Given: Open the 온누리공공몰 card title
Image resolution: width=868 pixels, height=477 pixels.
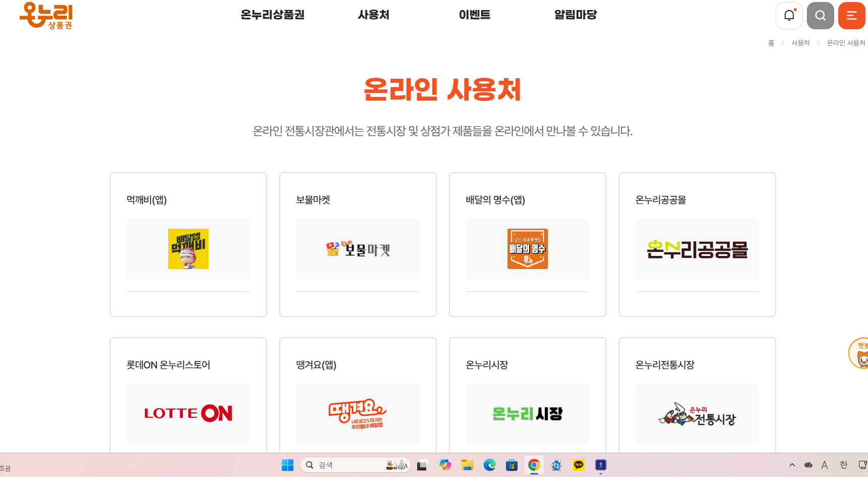Looking at the screenshot, I should point(660,200).
